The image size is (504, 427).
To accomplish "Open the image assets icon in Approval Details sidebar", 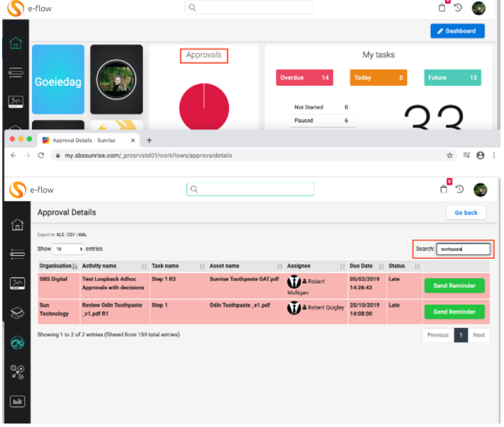I will click(17, 283).
